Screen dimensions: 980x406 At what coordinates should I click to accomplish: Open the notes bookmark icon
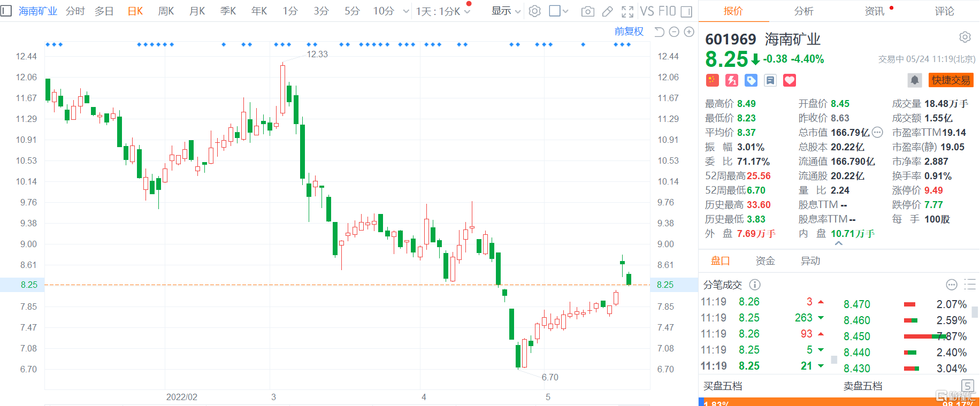pyautogui.click(x=770, y=80)
